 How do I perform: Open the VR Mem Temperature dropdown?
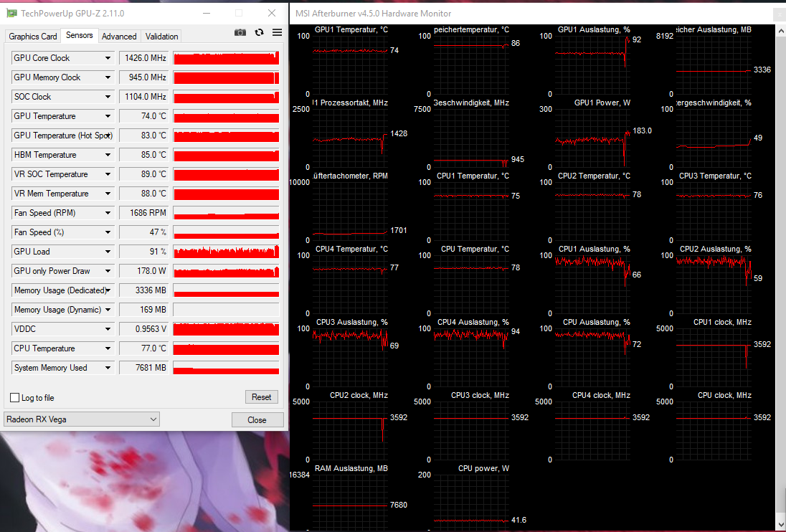(108, 194)
